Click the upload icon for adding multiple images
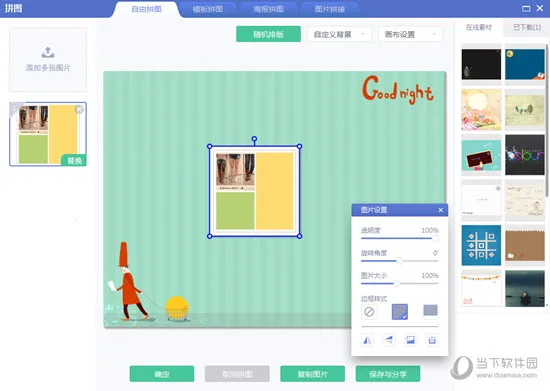Image resolution: width=550 pixels, height=391 pixels. (x=48, y=52)
